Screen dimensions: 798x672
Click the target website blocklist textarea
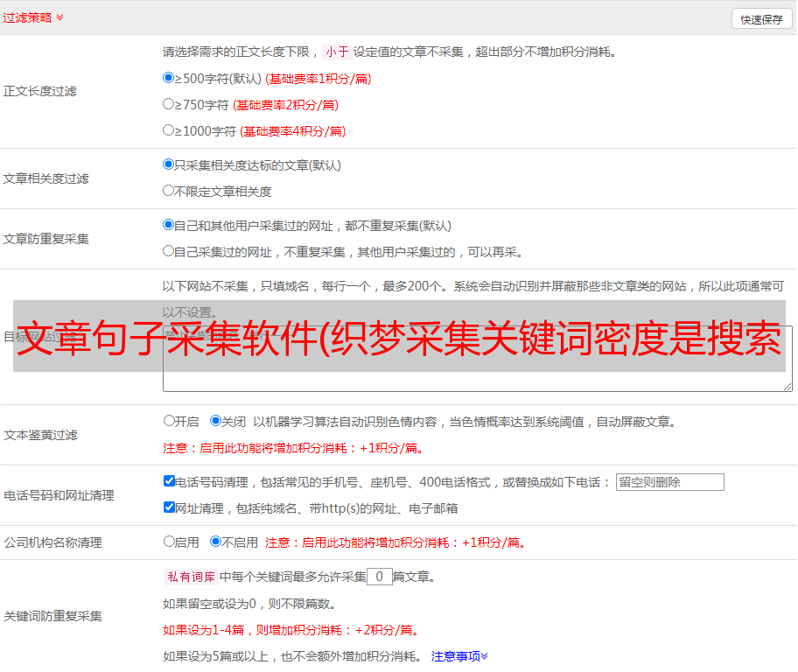tap(477, 376)
